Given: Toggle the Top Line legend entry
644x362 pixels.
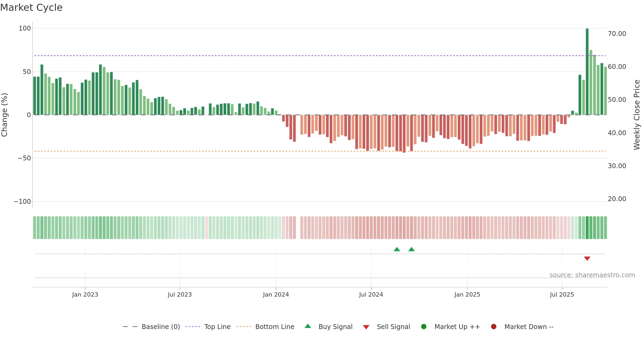Looking at the screenshot, I should (x=208, y=327).
